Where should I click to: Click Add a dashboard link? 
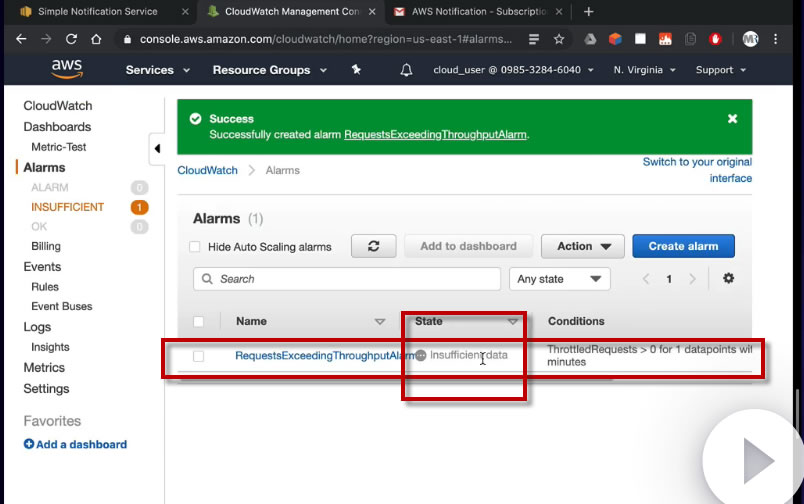tap(81, 445)
